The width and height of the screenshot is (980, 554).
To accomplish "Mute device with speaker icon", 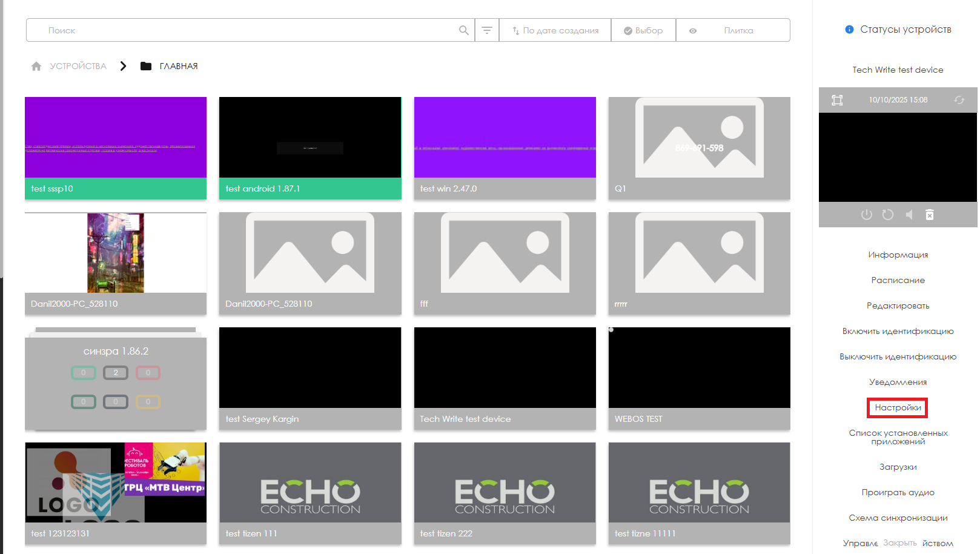I will [x=909, y=215].
